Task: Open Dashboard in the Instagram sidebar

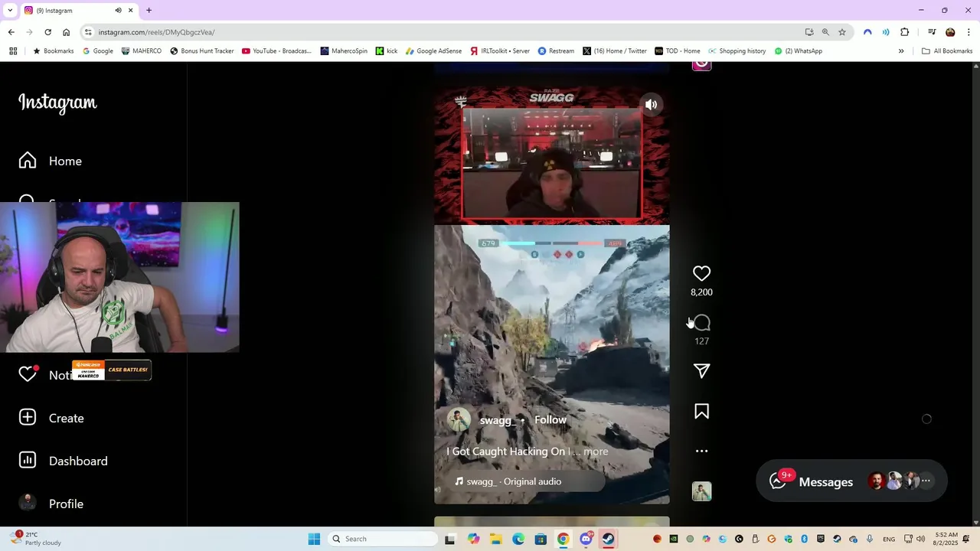Action: click(x=64, y=461)
